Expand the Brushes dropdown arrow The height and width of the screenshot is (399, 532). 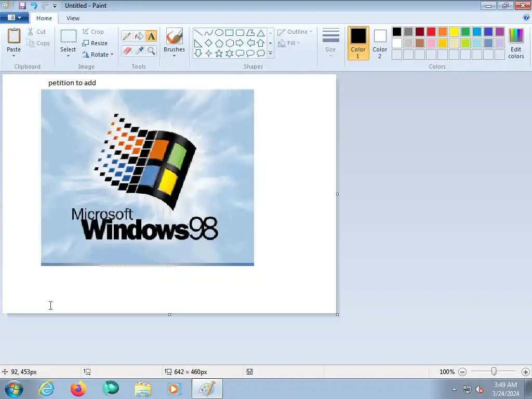click(175, 56)
